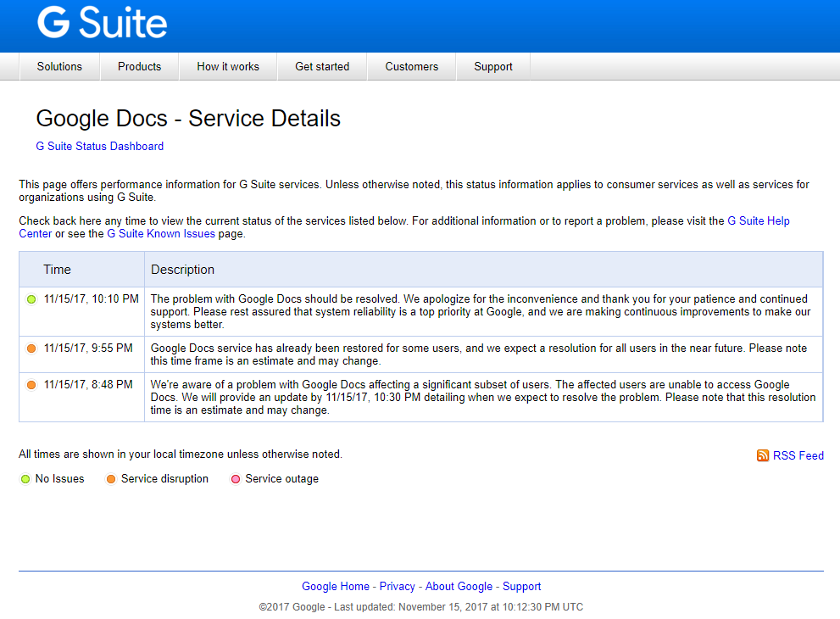840x619 pixels.
Task: Click the pink Service outage legend dot
Action: coord(235,479)
